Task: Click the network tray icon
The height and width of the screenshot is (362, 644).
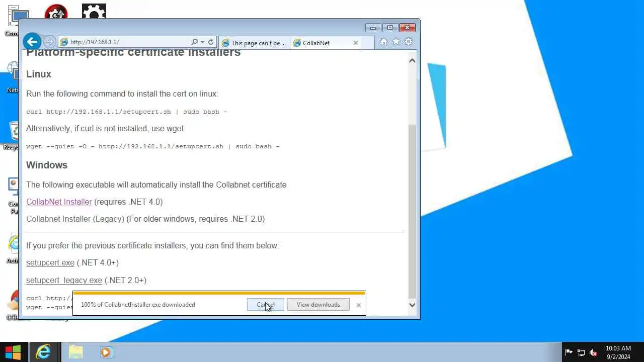Action: [581, 352]
